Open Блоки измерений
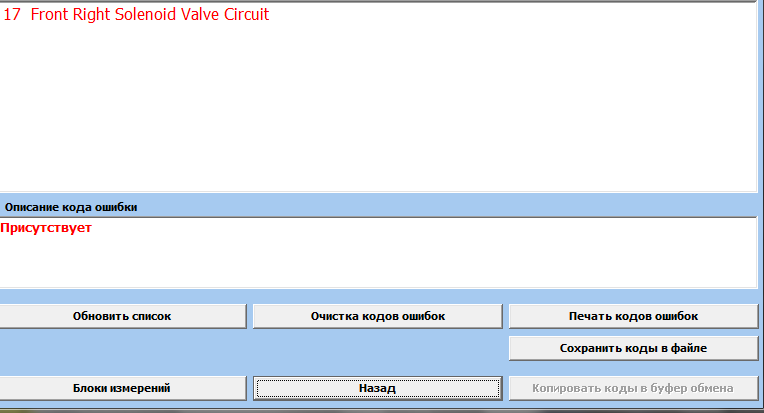The height and width of the screenshot is (413, 764). coord(122,388)
